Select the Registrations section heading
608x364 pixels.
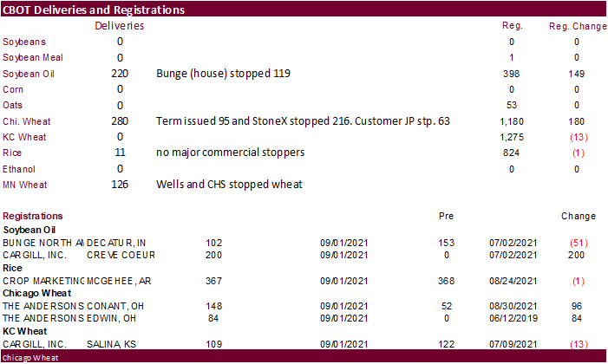pos(33,216)
